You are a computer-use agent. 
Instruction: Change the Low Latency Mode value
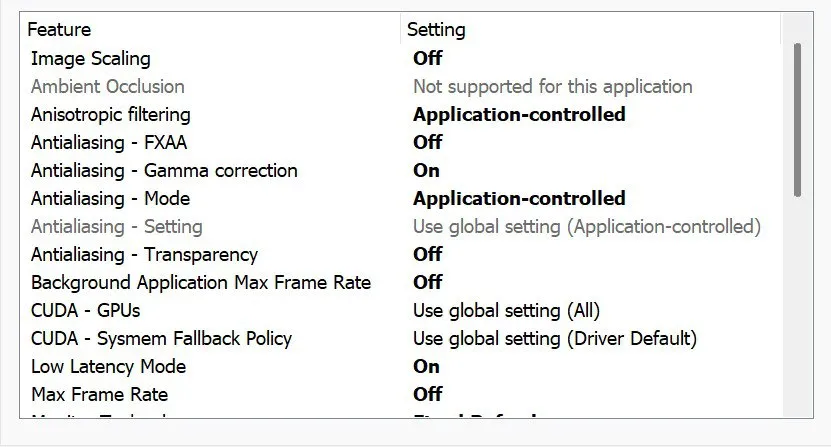tap(427, 366)
